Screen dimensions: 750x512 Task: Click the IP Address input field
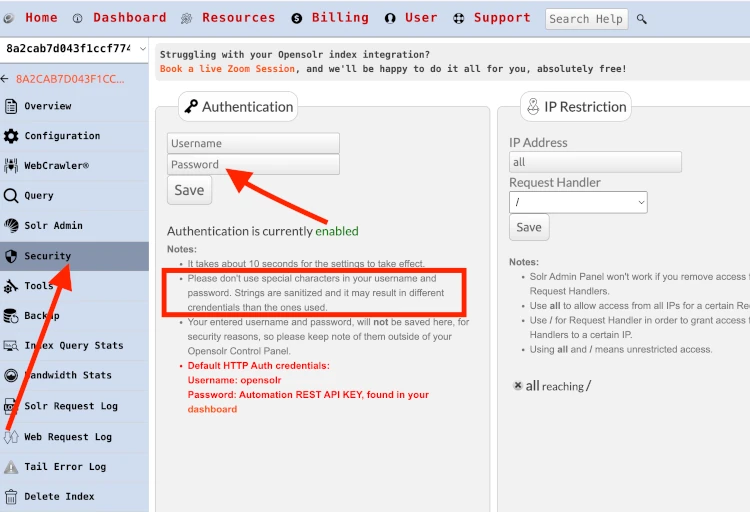tap(595, 162)
